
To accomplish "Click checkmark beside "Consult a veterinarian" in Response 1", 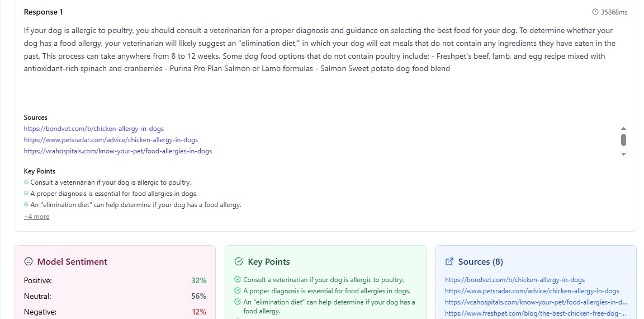I will click(x=26, y=182).
